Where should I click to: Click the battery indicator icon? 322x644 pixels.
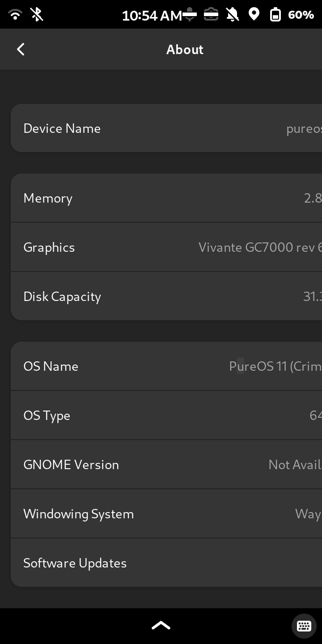click(x=275, y=15)
